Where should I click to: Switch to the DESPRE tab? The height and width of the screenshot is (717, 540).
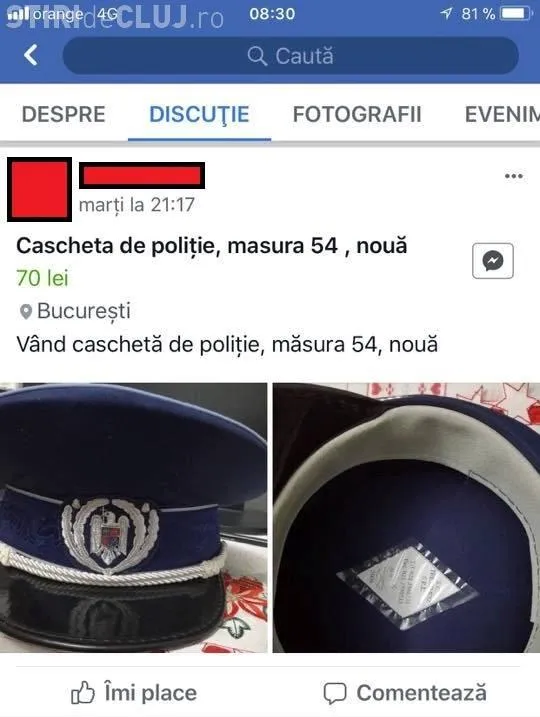pyautogui.click(x=64, y=114)
